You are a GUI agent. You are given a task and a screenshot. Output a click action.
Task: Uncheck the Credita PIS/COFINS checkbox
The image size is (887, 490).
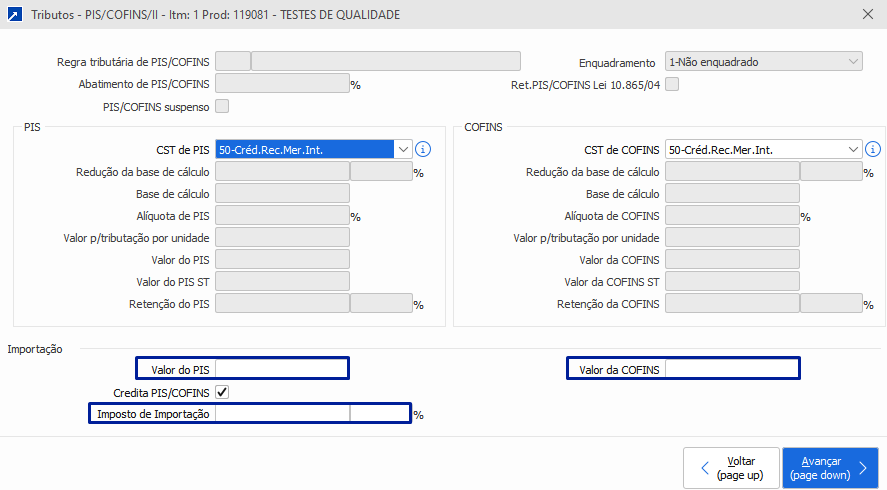click(x=222, y=391)
